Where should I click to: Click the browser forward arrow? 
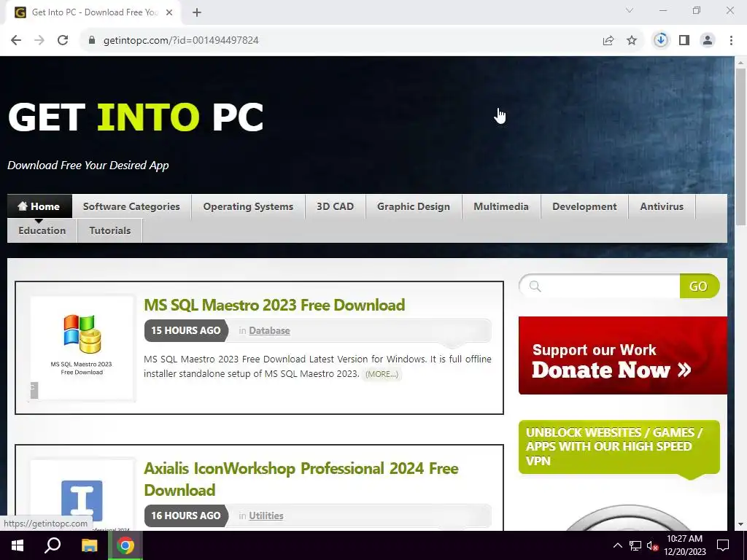[x=39, y=40]
